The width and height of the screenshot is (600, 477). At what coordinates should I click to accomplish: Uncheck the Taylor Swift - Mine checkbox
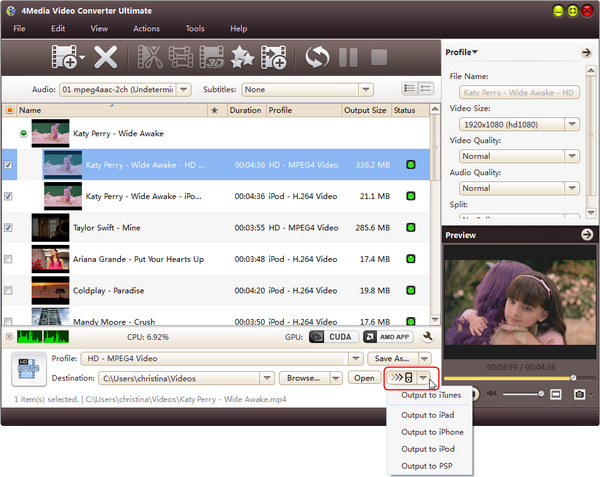pyautogui.click(x=9, y=228)
